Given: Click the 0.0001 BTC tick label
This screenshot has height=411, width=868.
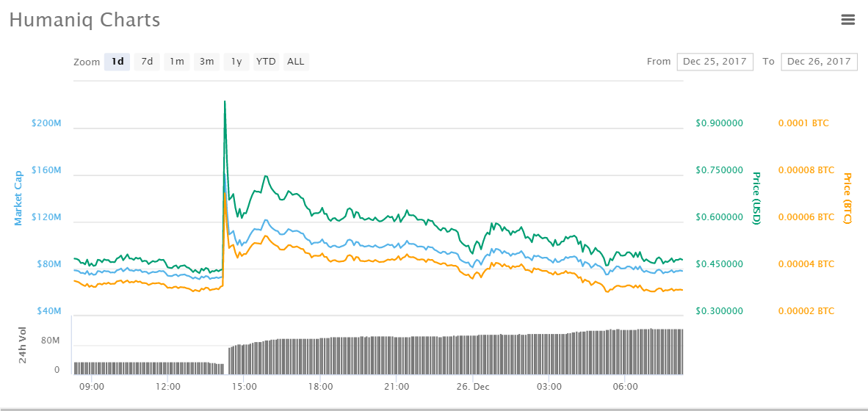Looking at the screenshot, I should 804,123.
